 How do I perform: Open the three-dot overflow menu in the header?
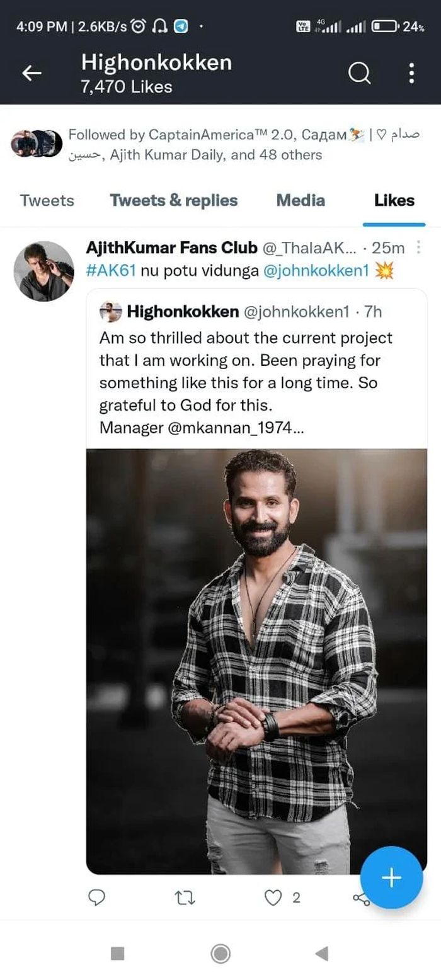411,73
